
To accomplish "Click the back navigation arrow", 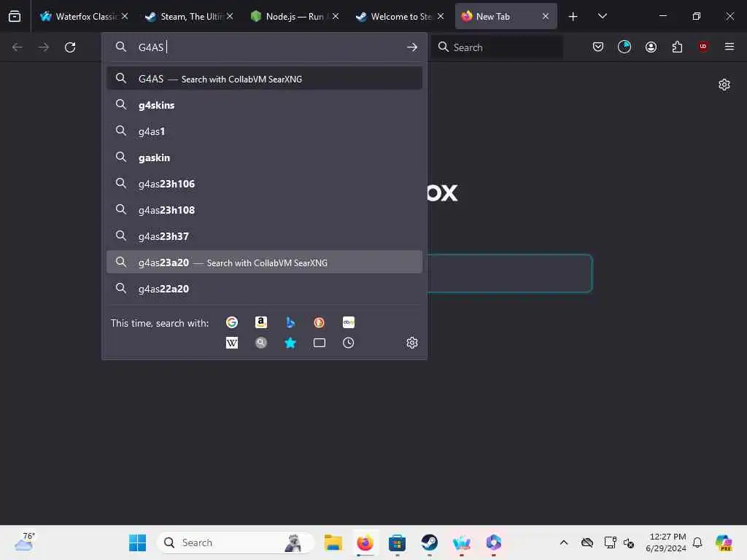I will pyautogui.click(x=18, y=47).
